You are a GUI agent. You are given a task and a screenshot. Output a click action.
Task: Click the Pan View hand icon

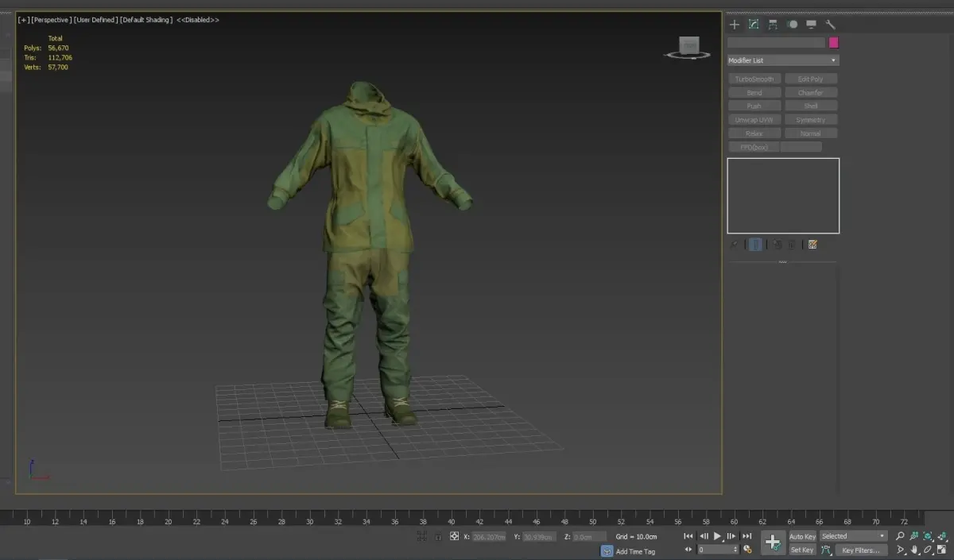[914, 550]
